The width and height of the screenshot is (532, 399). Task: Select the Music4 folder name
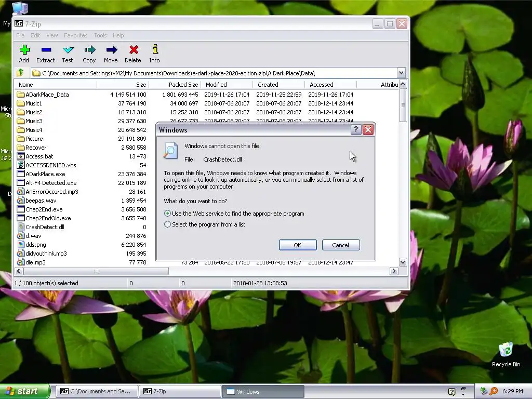pyautogui.click(x=34, y=129)
